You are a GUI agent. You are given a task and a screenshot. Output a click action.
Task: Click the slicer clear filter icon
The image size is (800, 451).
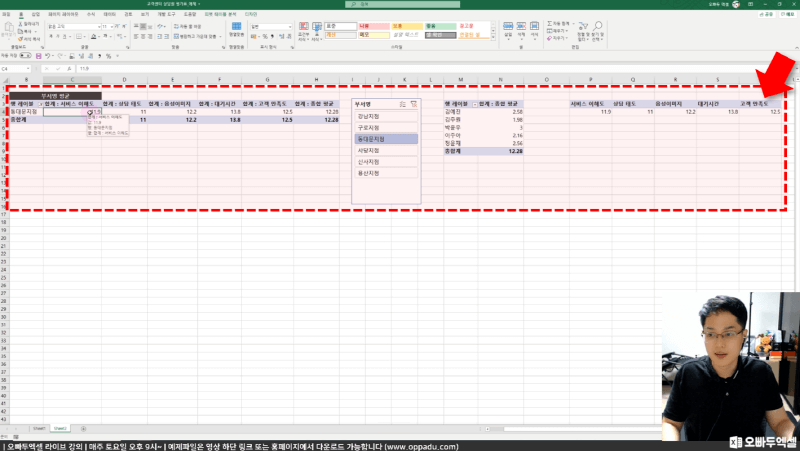coord(413,103)
